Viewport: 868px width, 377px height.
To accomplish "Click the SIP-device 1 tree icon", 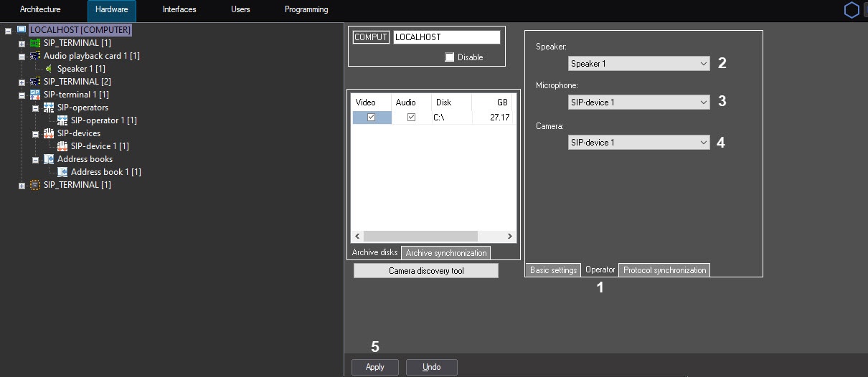I will 62,146.
